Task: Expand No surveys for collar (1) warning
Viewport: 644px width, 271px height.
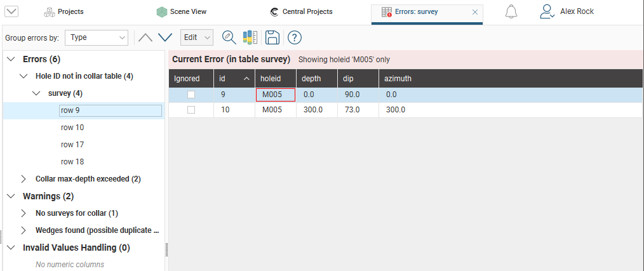Action: [x=24, y=213]
